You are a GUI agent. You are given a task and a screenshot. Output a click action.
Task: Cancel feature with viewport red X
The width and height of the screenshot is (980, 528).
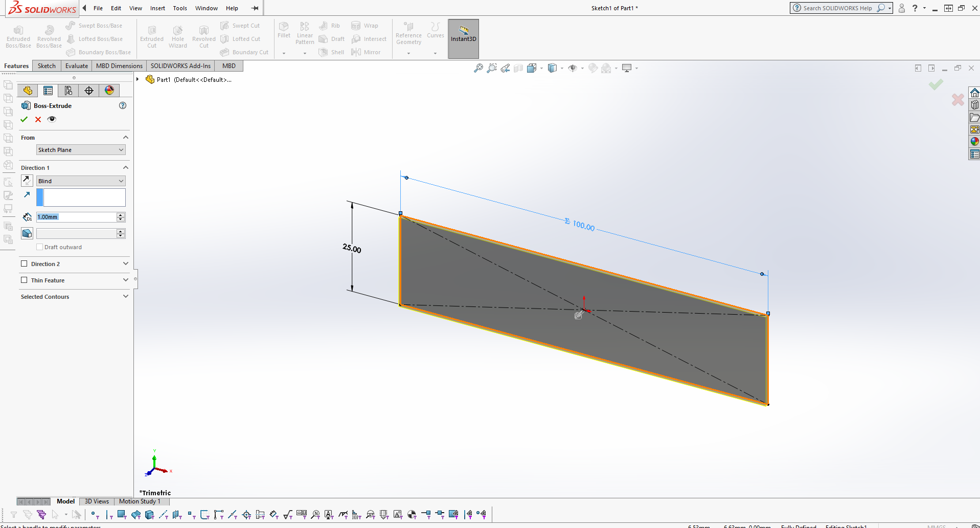pyautogui.click(x=958, y=100)
